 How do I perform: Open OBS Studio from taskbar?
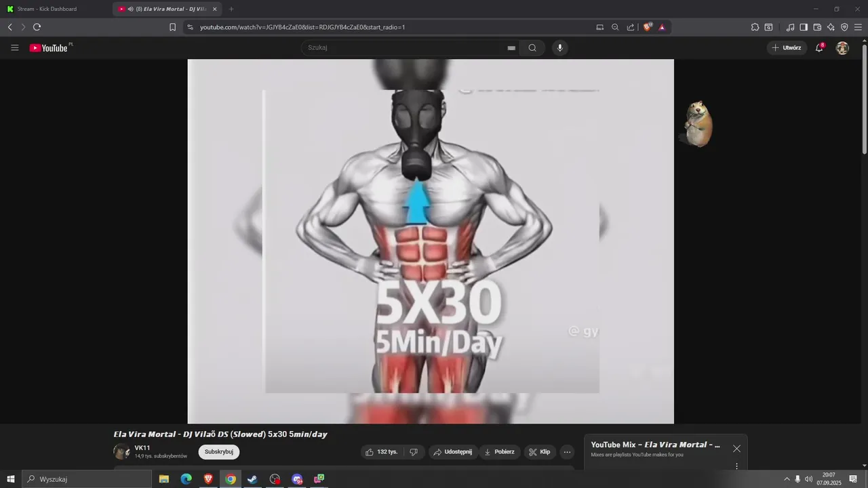[275, 479]
